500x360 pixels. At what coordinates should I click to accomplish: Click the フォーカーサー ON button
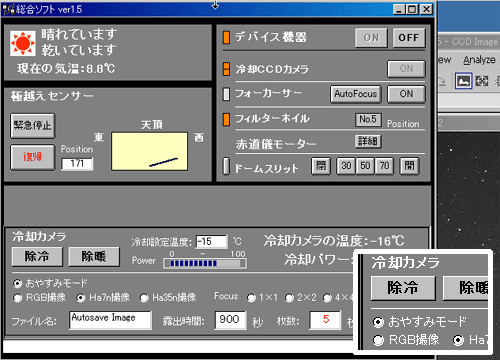click(406, 94)
